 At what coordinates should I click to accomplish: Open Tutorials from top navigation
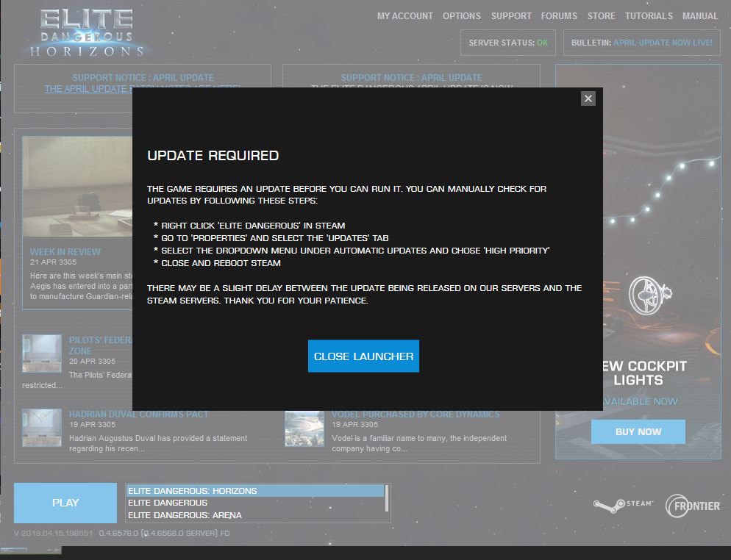pyautogui.click(x=649, y=16)
